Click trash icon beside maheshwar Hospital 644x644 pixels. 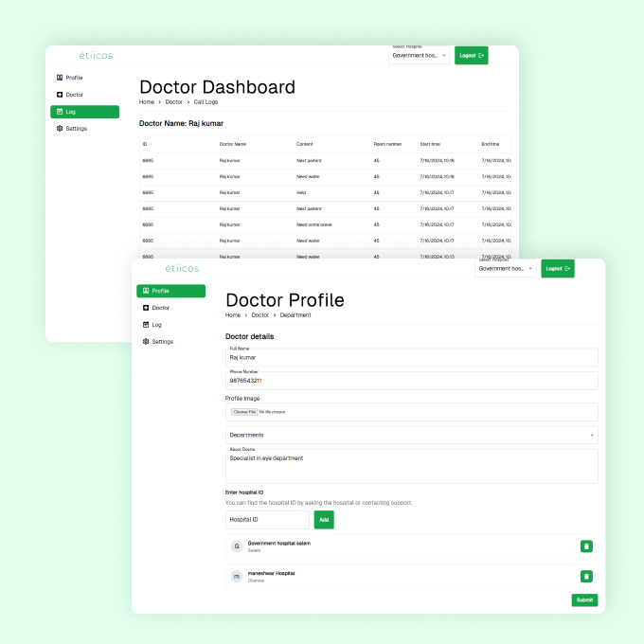586,576
